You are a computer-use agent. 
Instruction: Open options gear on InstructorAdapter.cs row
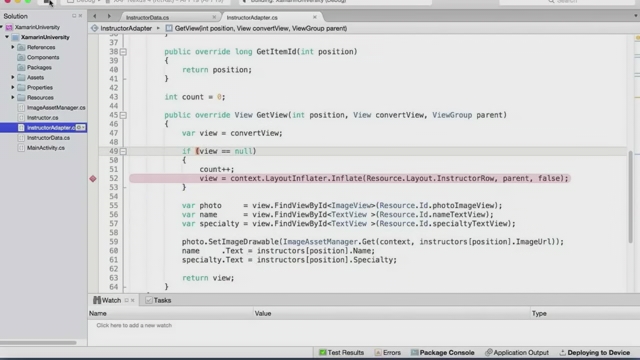click(80, 128)
